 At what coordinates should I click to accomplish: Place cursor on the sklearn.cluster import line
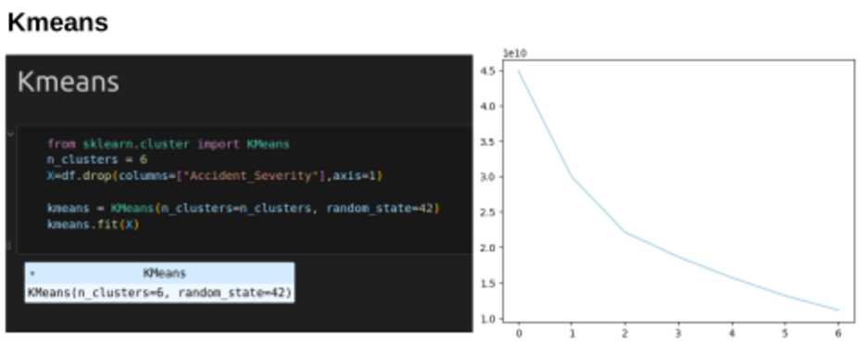[169, 144]
